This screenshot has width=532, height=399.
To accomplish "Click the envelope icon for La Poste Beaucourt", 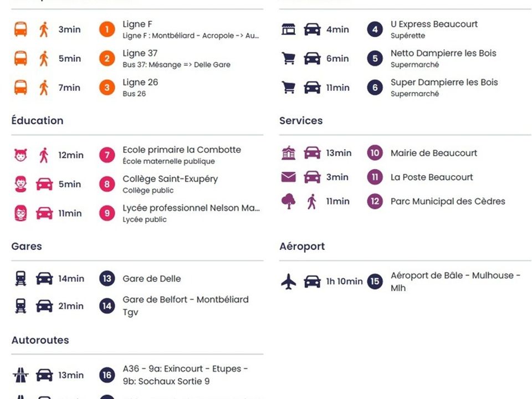I will [x=288, y=177].
